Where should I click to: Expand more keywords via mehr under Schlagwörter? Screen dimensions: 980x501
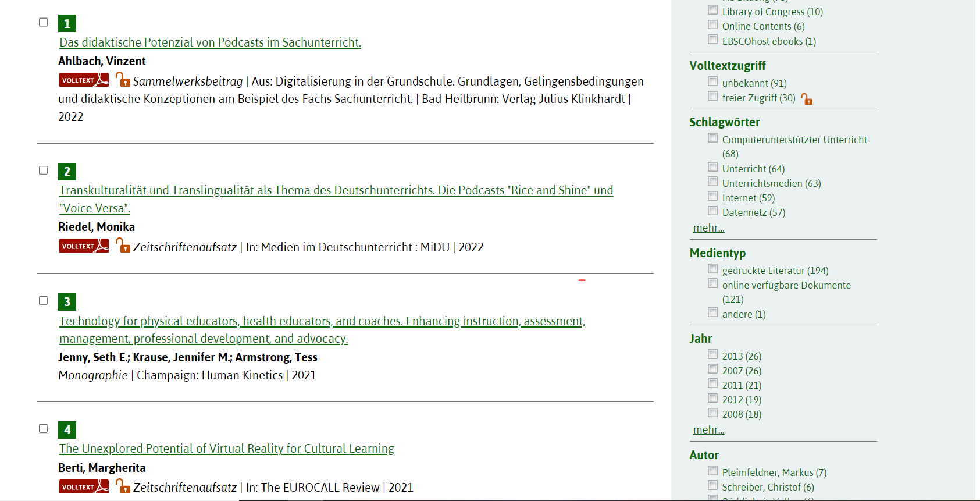(x=708, y=228)
